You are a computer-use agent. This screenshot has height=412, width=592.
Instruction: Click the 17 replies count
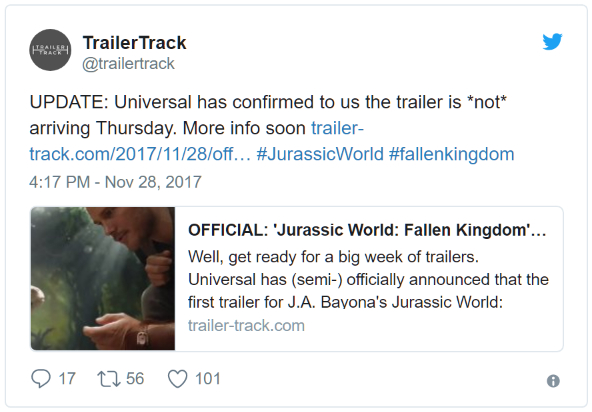[67, 379]
